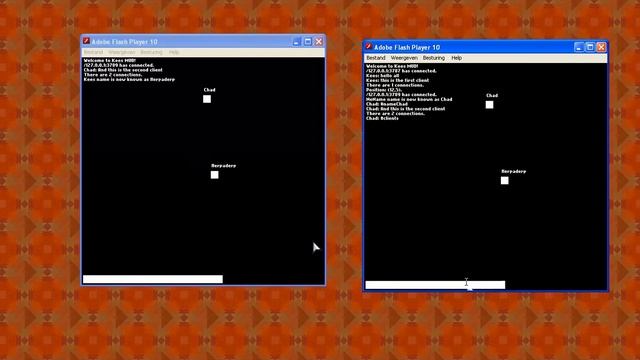Open Besturing menu in right Flash Player window
The height and width of the screenshot is (360, 640).
click(x=433, y=58)
